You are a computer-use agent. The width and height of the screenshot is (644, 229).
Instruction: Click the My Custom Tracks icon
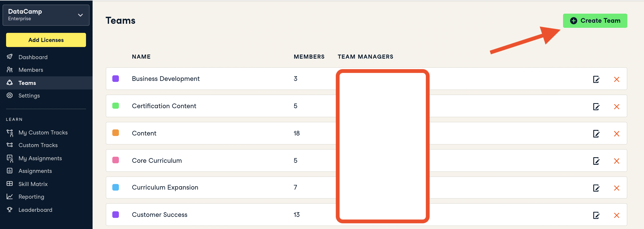click(10, 133)
